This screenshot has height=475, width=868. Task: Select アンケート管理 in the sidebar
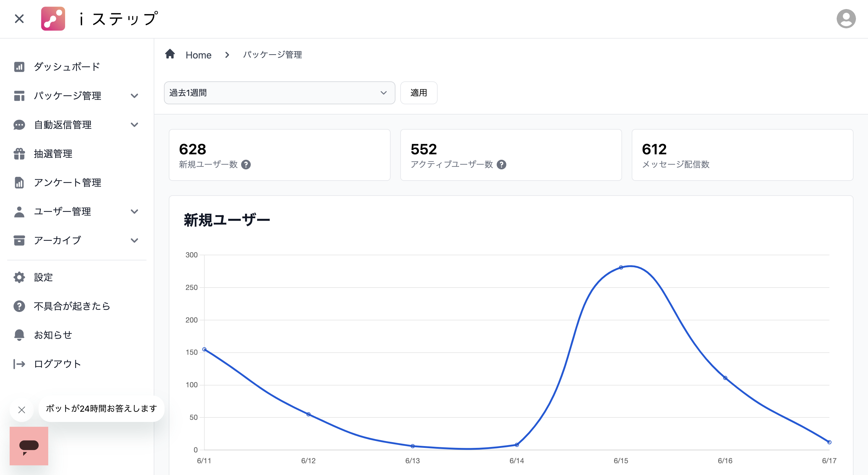tap(68, 183)
